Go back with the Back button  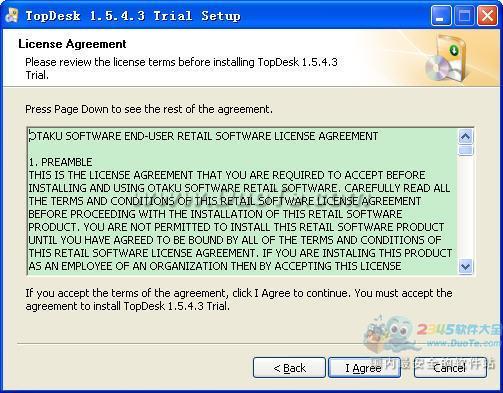tap(289, 368)
